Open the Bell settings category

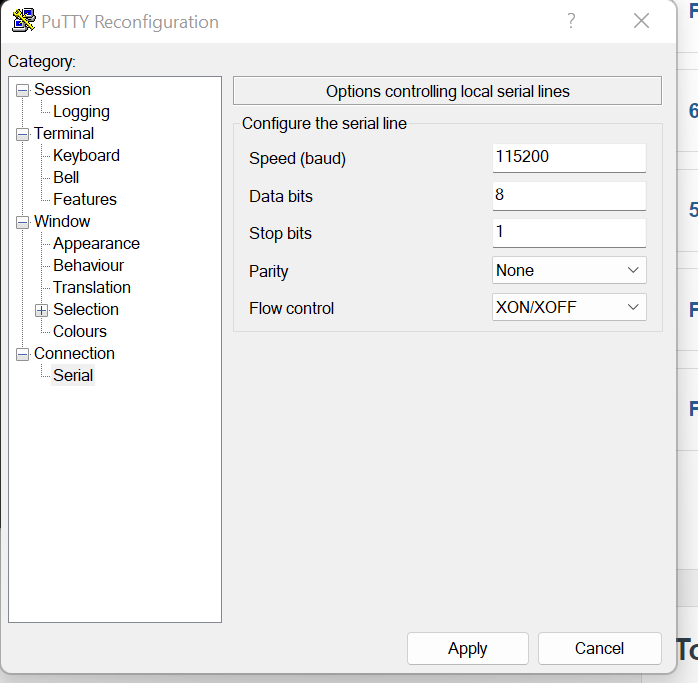[66, 177]
